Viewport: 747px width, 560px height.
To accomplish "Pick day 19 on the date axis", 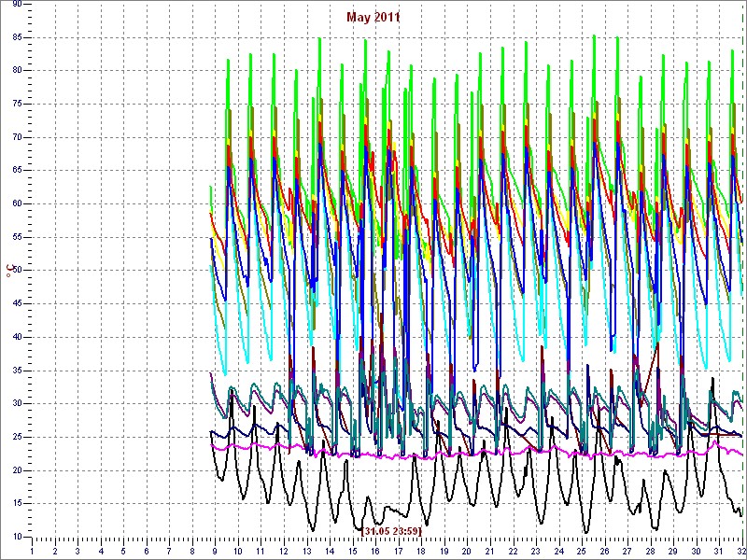I will point(444,552).
